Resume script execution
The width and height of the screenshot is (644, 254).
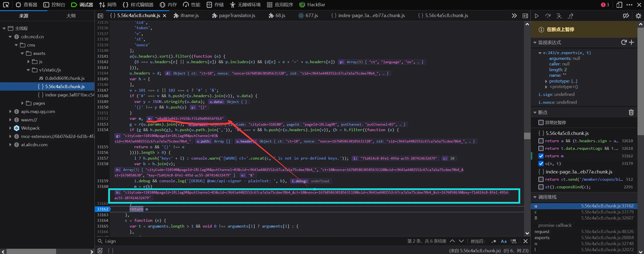[x=537, y=16]
